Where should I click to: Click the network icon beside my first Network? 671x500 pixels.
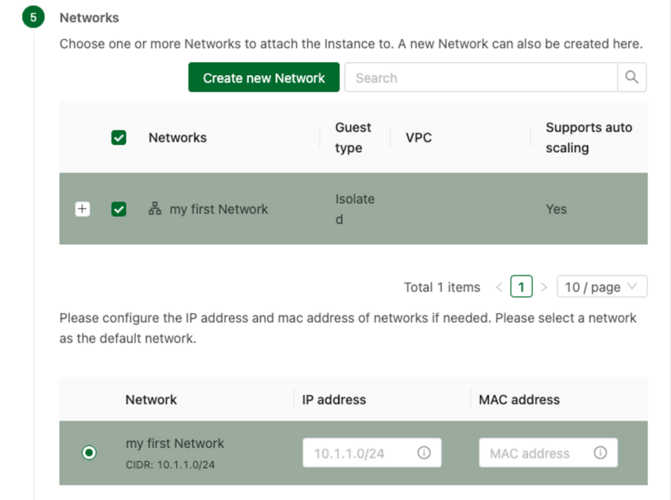click(155, 209)
